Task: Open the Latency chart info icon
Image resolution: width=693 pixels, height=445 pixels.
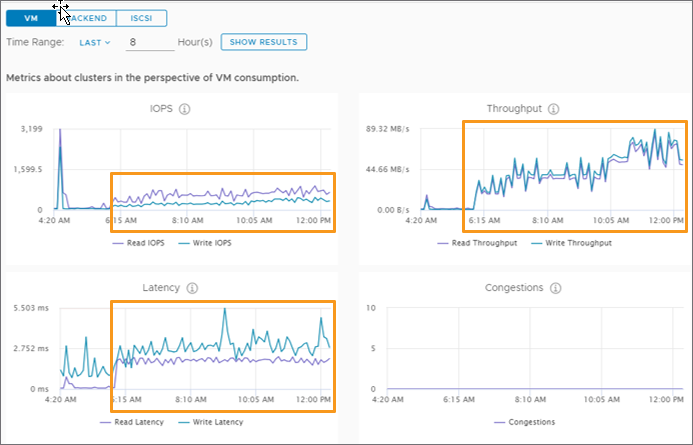Action: tap(191, 288)
